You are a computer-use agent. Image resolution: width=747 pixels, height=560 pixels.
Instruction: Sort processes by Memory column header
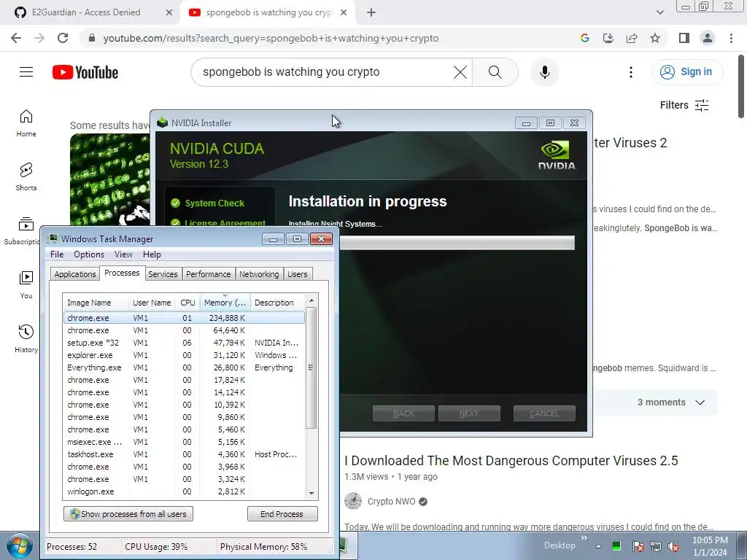click(x=225, y=303)
